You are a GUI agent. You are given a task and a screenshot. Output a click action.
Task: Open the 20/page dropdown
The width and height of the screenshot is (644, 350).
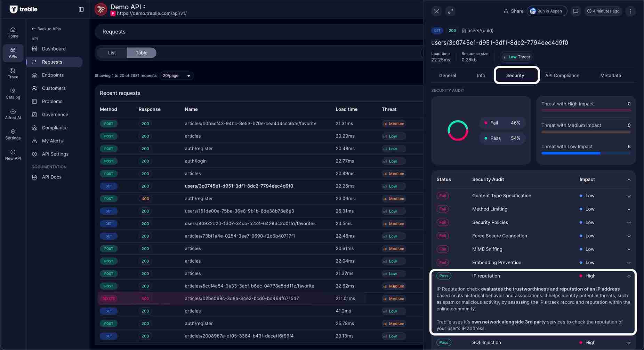coord(177,75)
